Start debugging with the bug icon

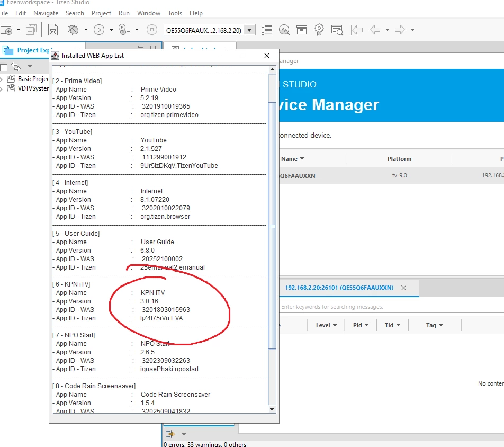(74, 30)
